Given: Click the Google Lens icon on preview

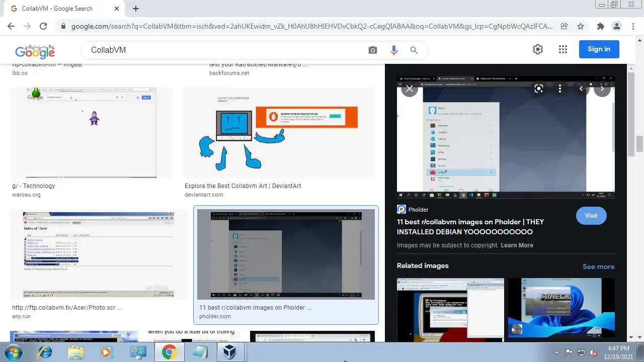Looking at the screenshot, I should click(x=539, y=89).
